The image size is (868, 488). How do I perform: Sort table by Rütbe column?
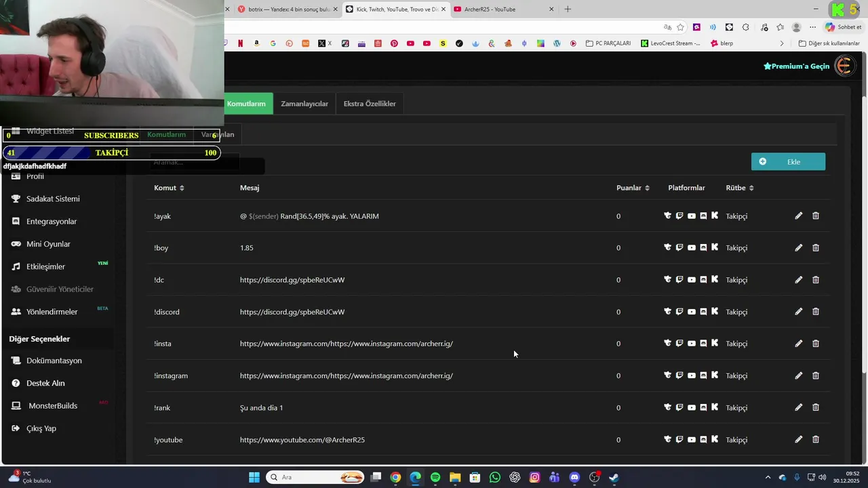click(740, 188)
